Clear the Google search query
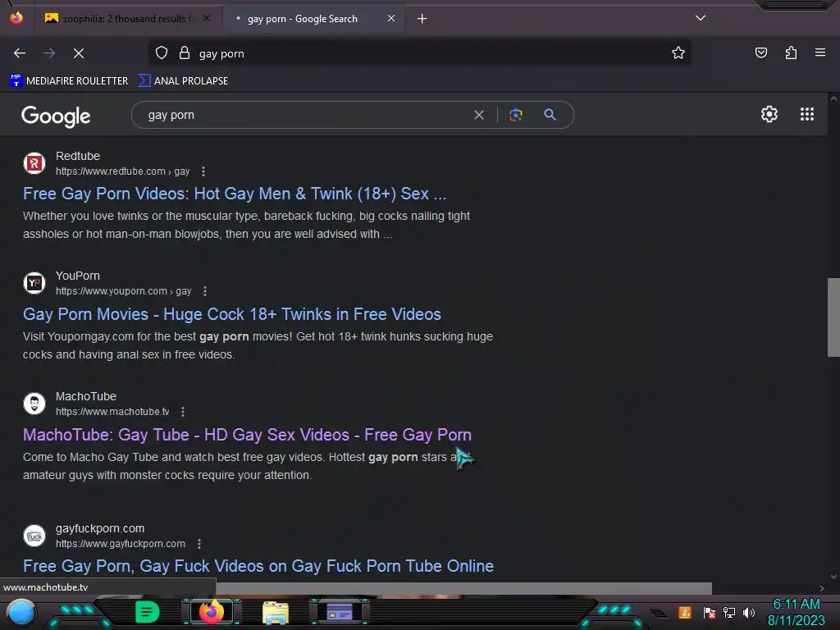840x630 pixels. (x=479, y=115)
